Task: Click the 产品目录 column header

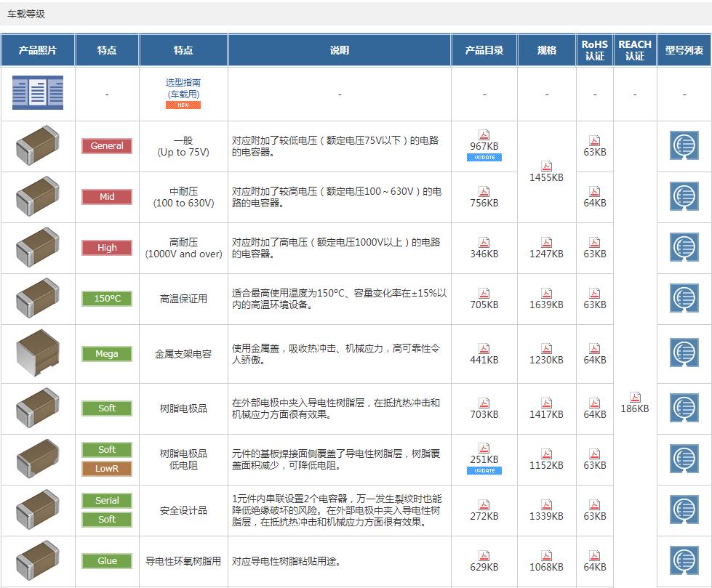Action: click(x=484, y=50)
